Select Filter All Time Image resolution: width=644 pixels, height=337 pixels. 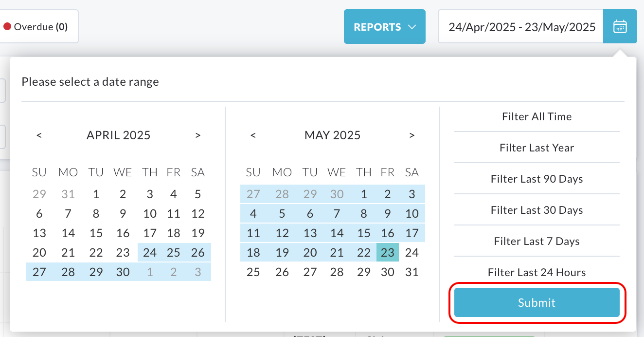coord(537,116)
